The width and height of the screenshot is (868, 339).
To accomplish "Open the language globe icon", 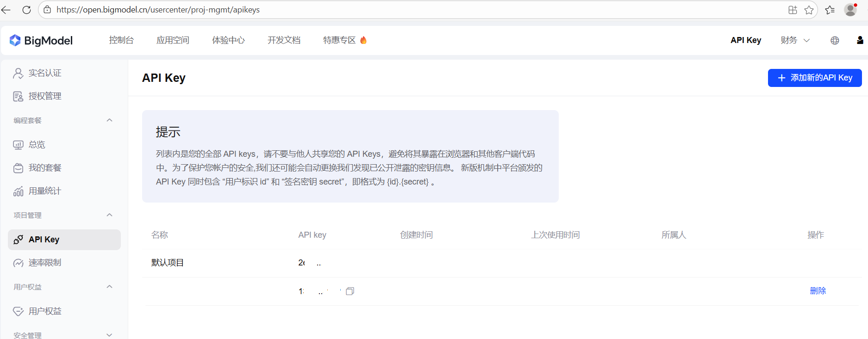I will pos(835,41).
